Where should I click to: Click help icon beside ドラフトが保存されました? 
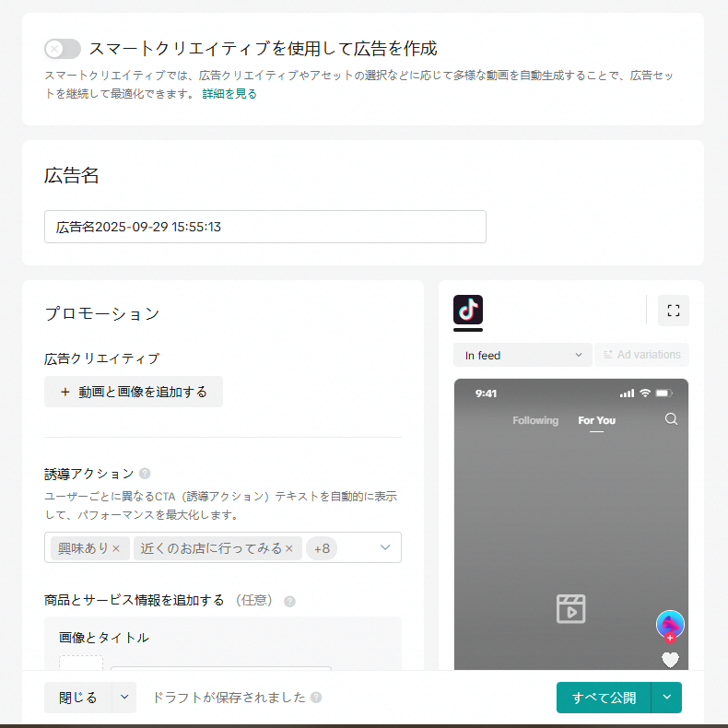[x=316, y=698]
